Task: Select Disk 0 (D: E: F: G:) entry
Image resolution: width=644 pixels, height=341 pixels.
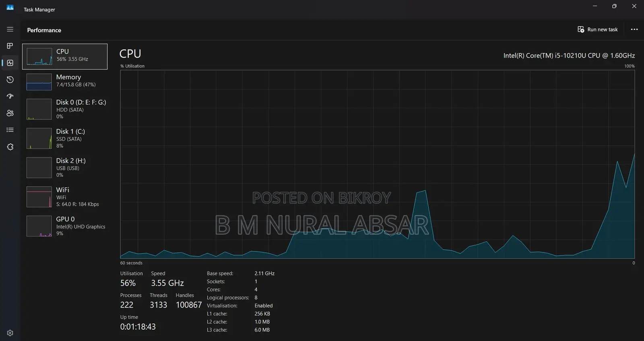Action: 65,109
